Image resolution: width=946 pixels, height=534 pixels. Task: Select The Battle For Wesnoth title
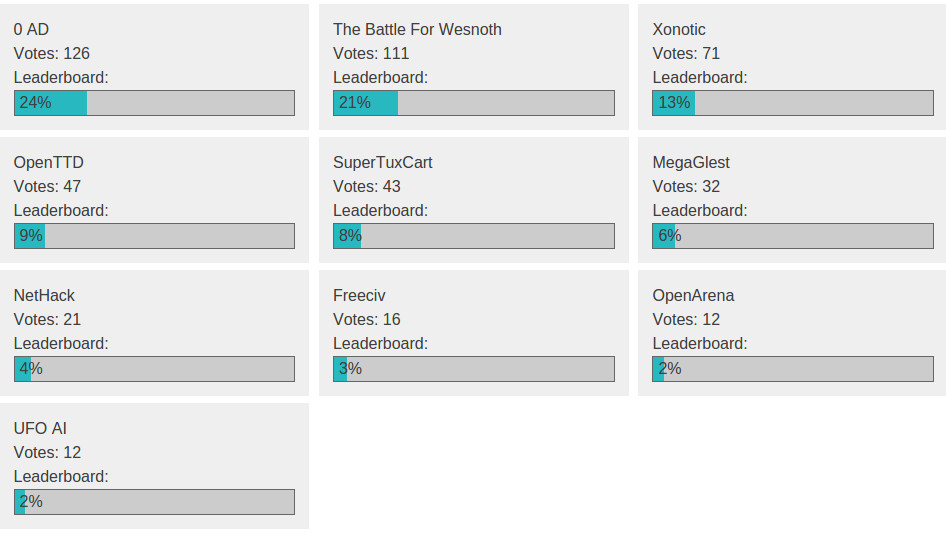(417, 30)
